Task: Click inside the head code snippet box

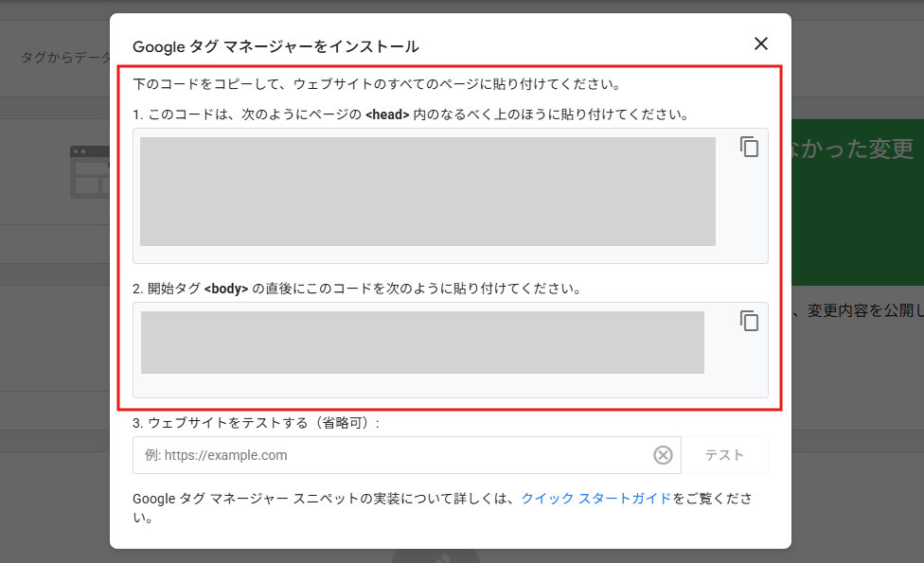Action: [x=427, y=192]
